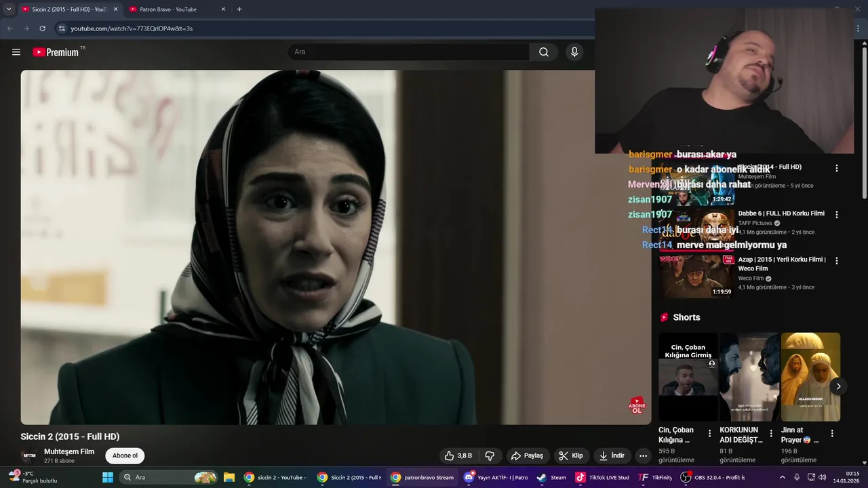
Task: View site information icon in address bar
Action: (x=62, y=28)
